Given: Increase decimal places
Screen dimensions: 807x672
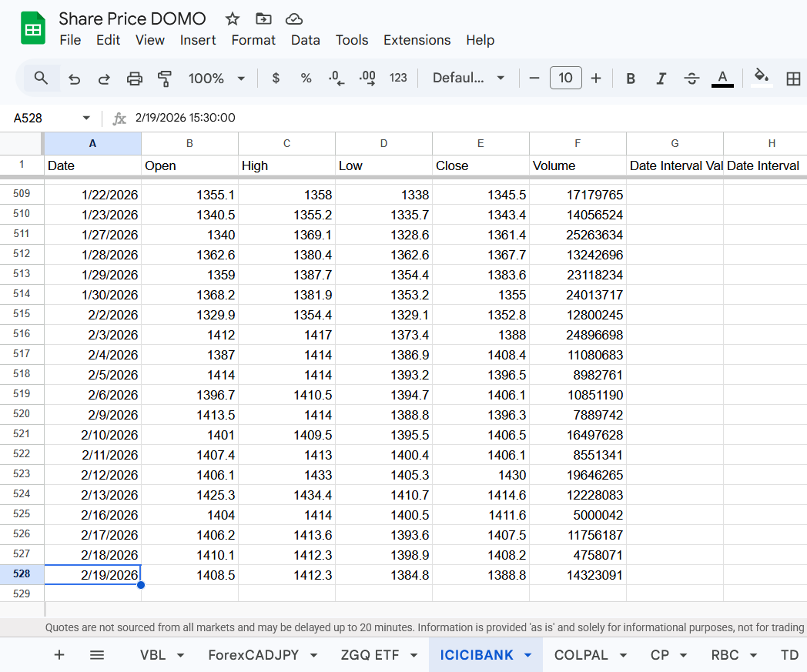Looking at the screenshot, I should click(x=367, y=79).
